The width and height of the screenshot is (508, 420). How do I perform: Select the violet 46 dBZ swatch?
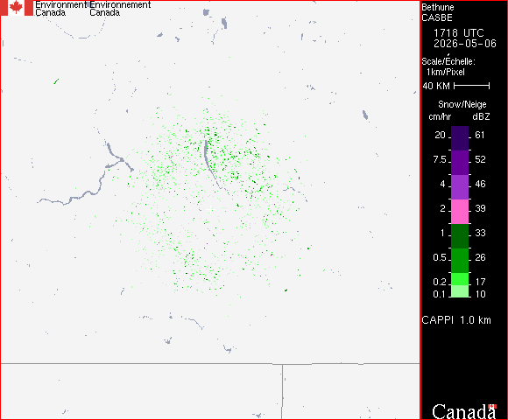pyautogui.click(x=460, y=187)
